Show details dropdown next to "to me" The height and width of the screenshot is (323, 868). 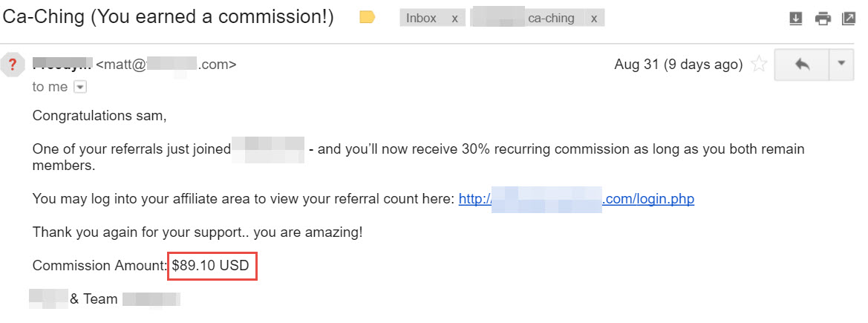[x=79, y=87]
